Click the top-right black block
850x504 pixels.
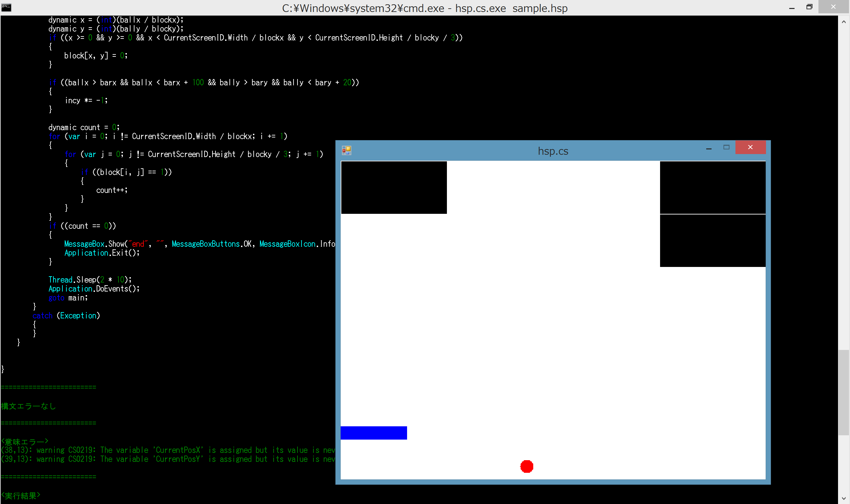[x=713, y=188]
